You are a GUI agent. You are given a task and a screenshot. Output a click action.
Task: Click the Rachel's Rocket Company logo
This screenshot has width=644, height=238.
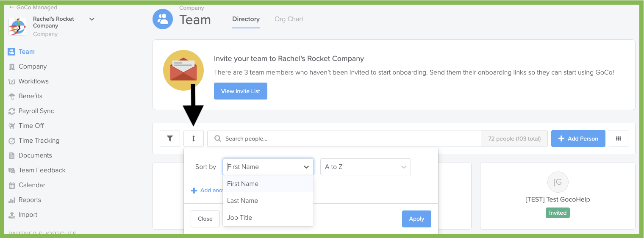pyautogui.click(x=17, y=26)
